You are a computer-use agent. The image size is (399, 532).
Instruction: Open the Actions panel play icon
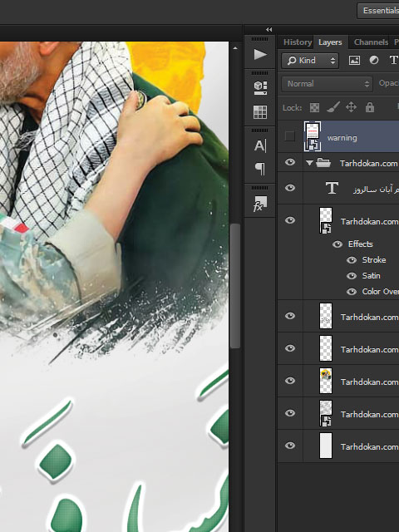260,54
